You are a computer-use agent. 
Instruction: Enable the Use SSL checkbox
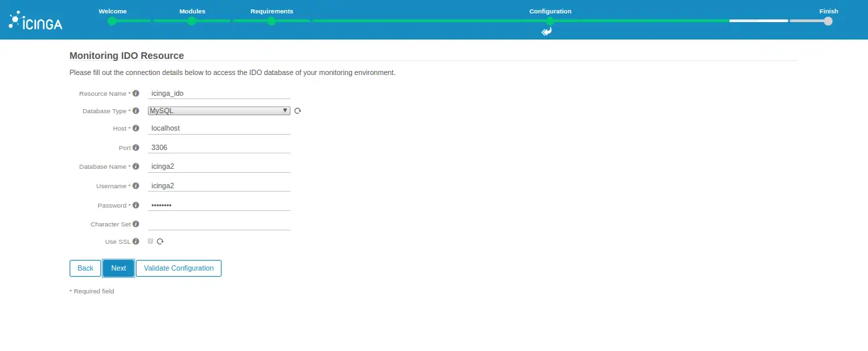coord(151,241)
